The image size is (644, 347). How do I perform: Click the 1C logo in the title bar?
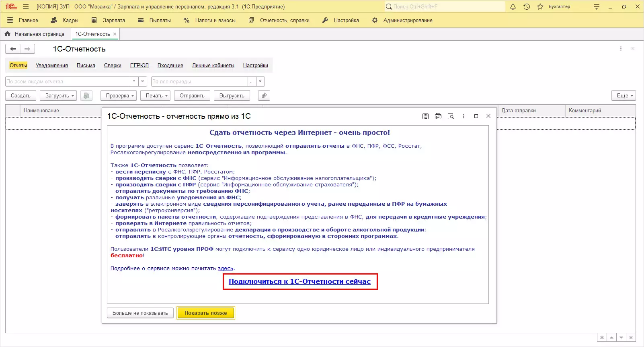[x=11, y=7]
